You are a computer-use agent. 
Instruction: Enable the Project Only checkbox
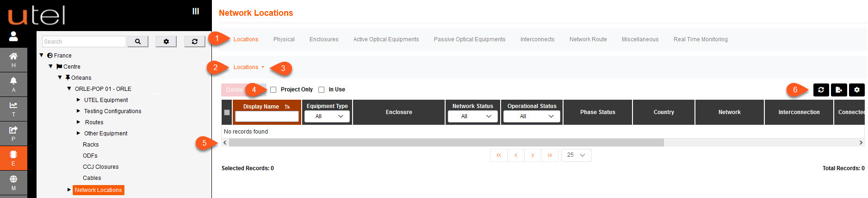pos(273,89)
